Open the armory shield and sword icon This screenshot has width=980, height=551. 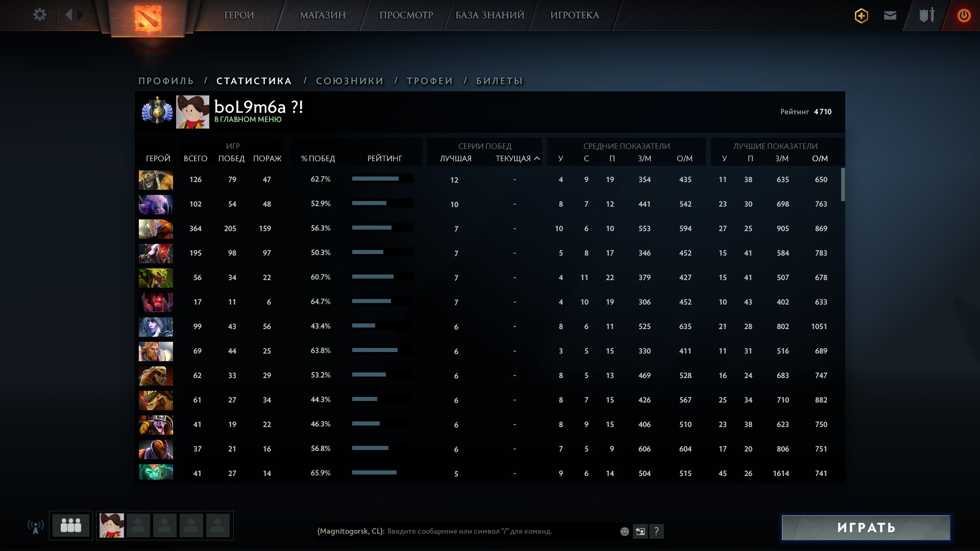[926, 15]
